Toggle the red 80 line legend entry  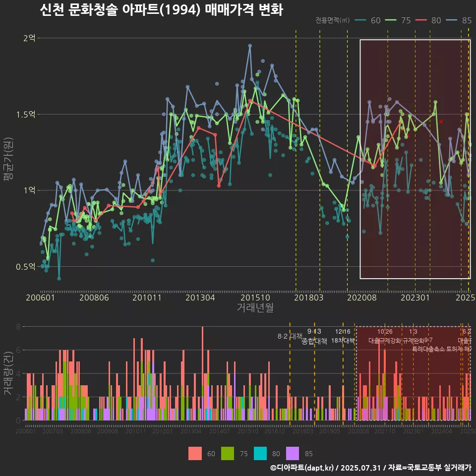pos(428,20)
